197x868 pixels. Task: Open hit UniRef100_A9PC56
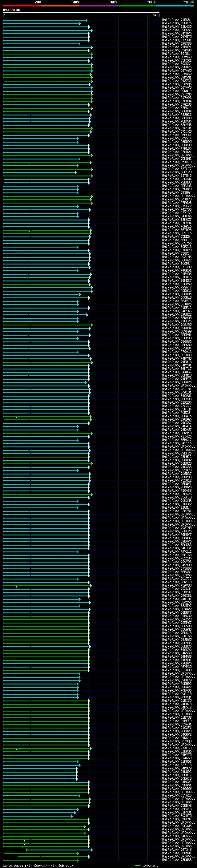177,30
